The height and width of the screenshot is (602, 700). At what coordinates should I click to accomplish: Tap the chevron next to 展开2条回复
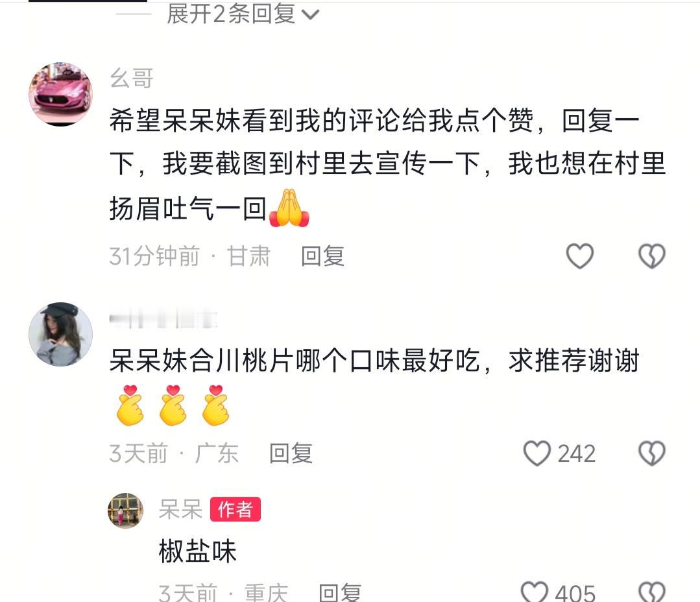[310, 15]
